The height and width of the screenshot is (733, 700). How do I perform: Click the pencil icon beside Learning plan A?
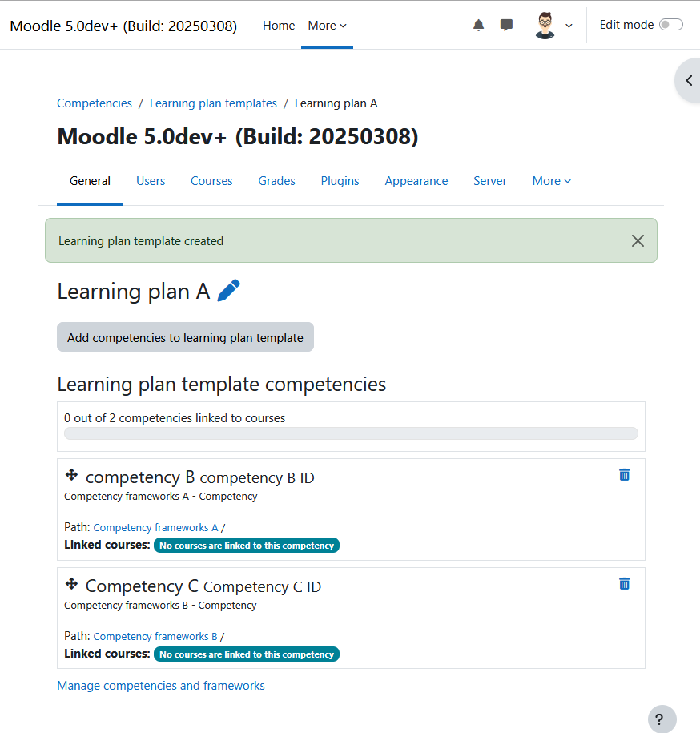click(x=228, y=291)
